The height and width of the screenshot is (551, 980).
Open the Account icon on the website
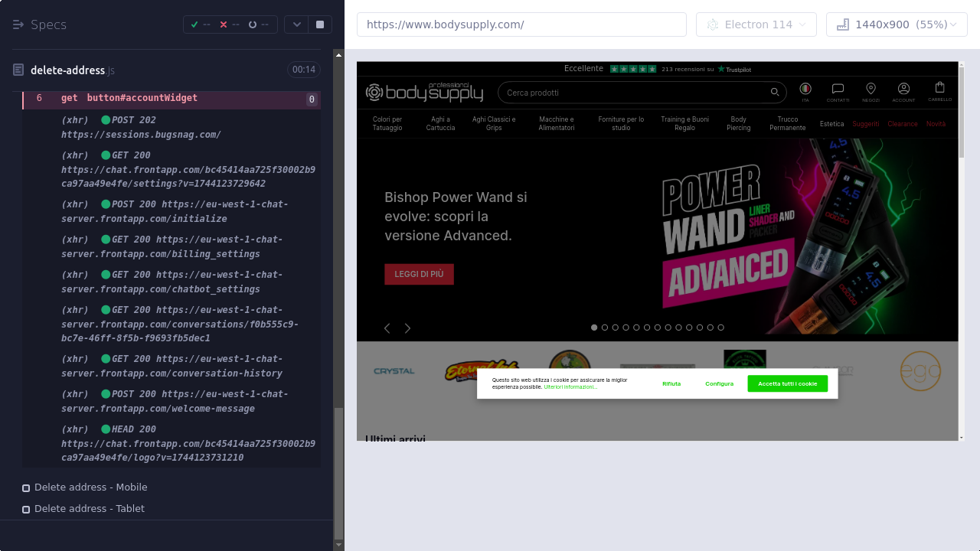903,91
